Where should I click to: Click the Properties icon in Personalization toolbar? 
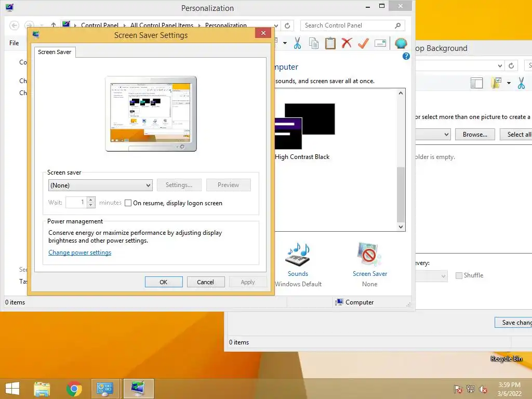click(380, 44)
